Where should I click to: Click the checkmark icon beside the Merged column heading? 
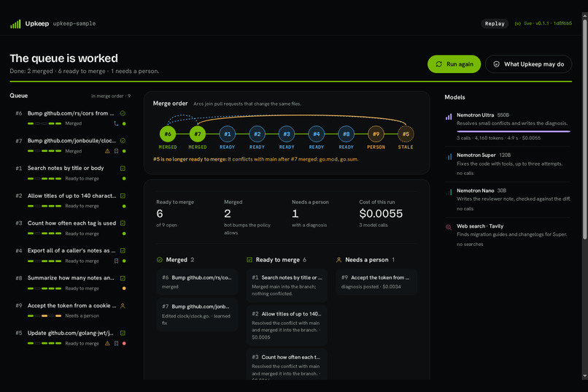pyautogui.click(x=159, y=260)
